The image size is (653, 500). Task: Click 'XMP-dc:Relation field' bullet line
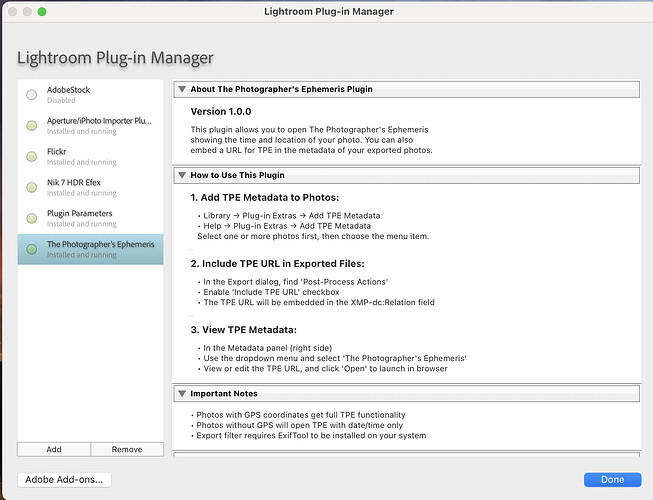(x=316, y=303)
